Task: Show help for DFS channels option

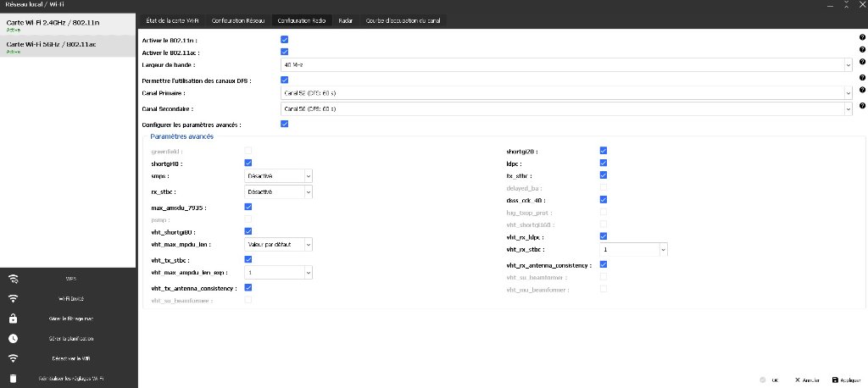Action: (x=862, y=78)
